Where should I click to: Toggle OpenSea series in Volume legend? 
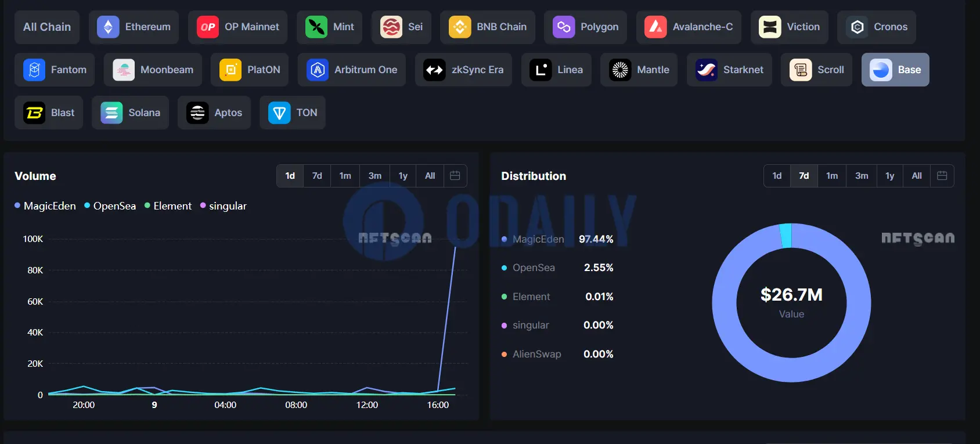[110, 206]
